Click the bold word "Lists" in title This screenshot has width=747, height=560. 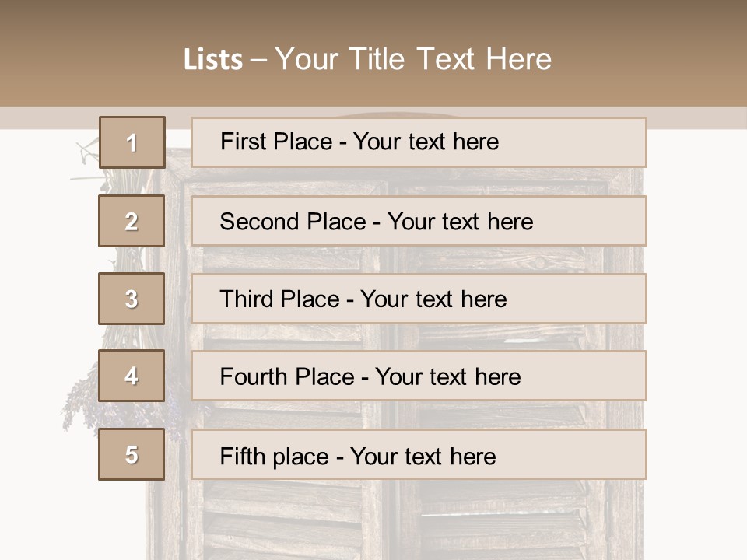coord(212,60)
